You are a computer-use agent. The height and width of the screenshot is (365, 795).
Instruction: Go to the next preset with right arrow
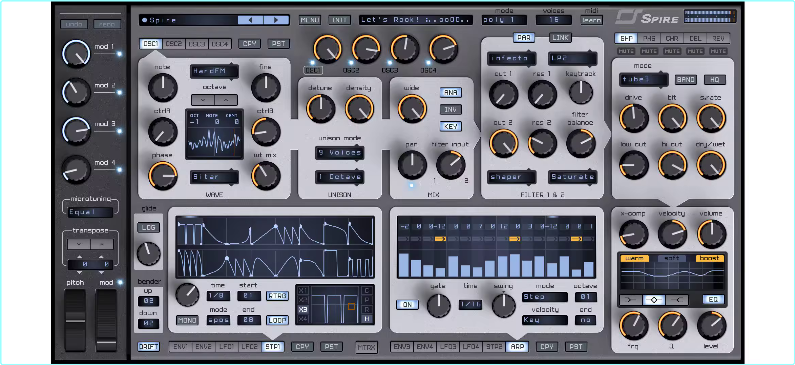point(276,20)
